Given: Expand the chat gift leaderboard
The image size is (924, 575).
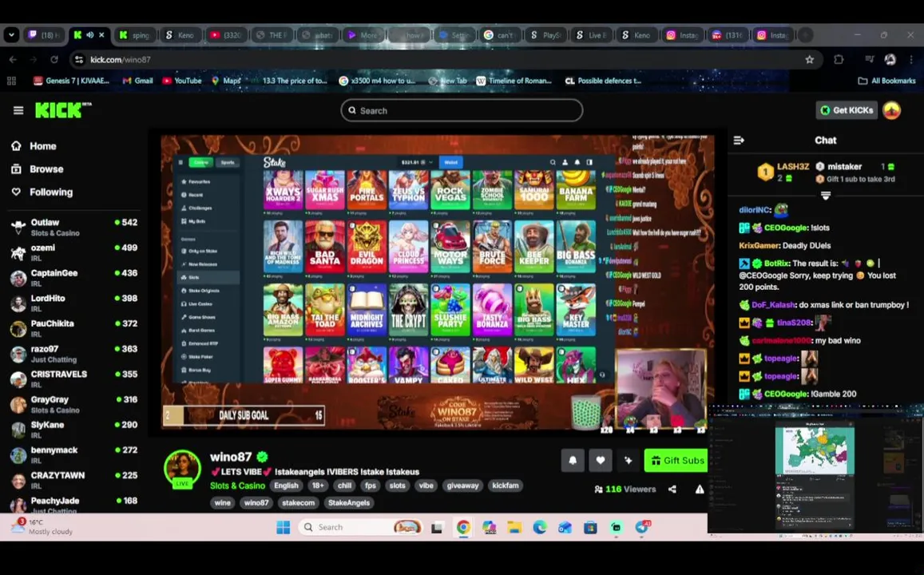Looking at the screenshot, I should point(826,195).
